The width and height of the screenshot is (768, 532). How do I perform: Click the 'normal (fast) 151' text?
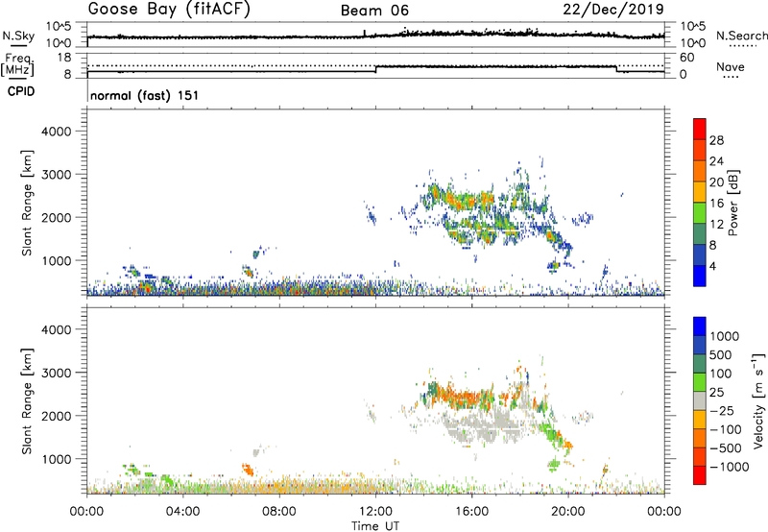pyautogui.click(x=145, y=95)
